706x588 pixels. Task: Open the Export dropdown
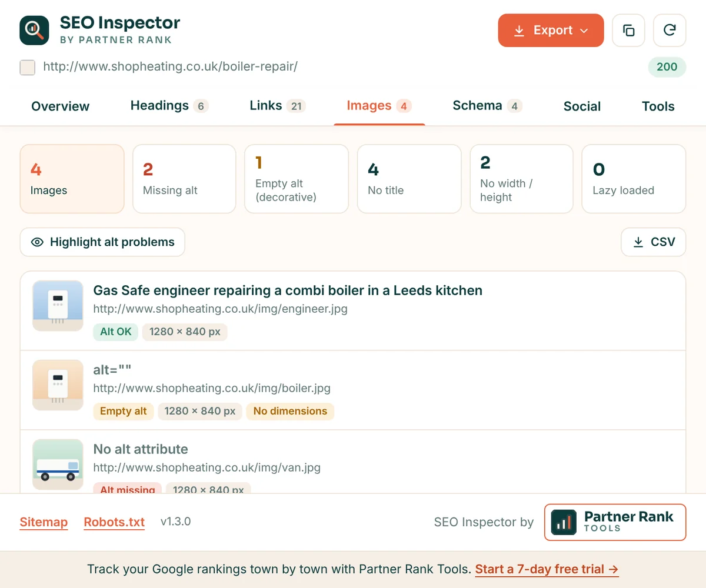(x=551, y=30)
